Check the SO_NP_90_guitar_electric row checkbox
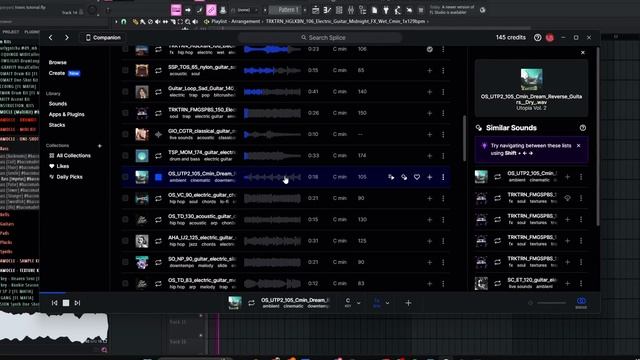The image size is (640, 360). pyautogui.click(x=125, y=262)
